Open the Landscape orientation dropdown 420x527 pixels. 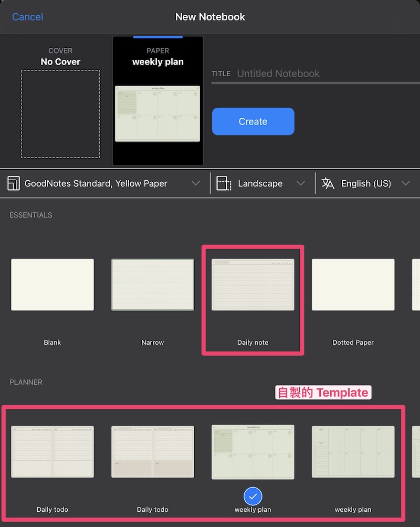coord(300,183)
